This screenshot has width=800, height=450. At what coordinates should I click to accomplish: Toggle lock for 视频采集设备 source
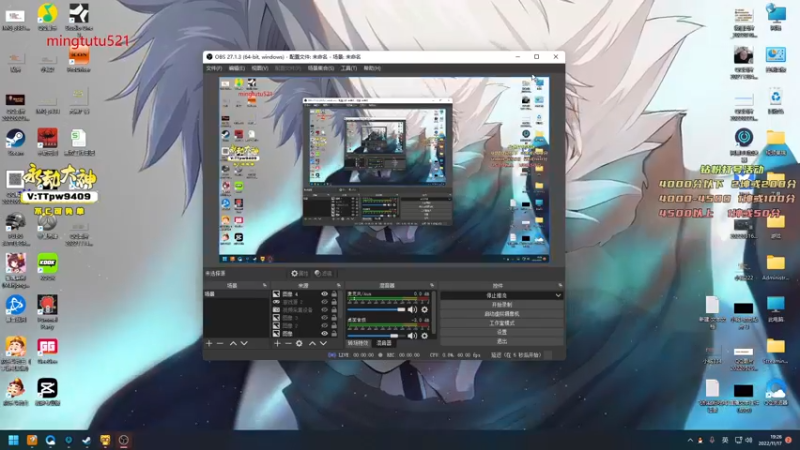(334, 310)
